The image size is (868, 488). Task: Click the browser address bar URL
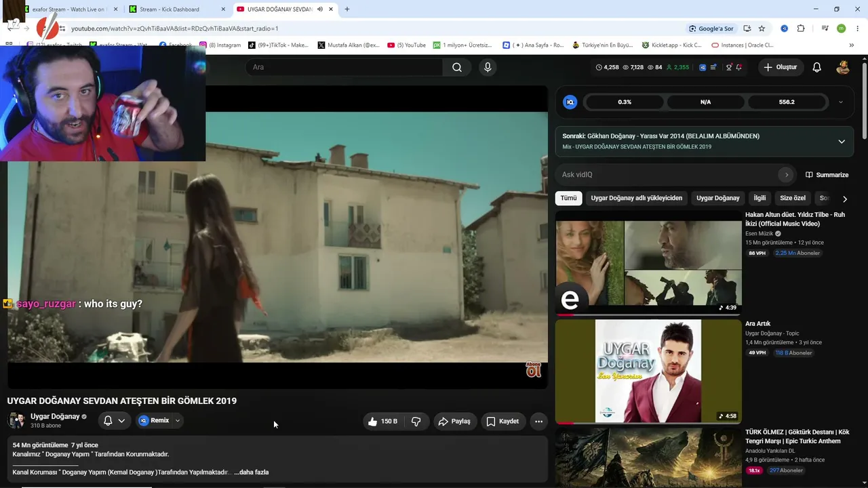pos(175,28)
